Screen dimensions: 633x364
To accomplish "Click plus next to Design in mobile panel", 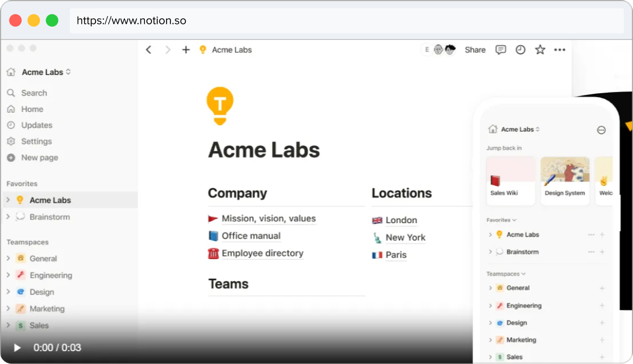I will (602, 322).
